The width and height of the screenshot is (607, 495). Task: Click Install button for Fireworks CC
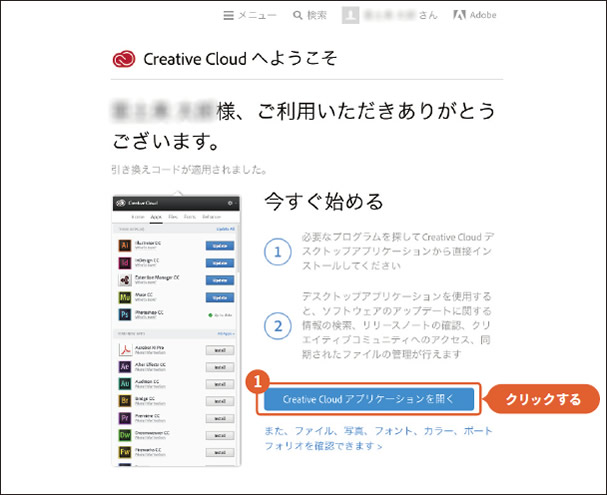click(x=219, y=452)
